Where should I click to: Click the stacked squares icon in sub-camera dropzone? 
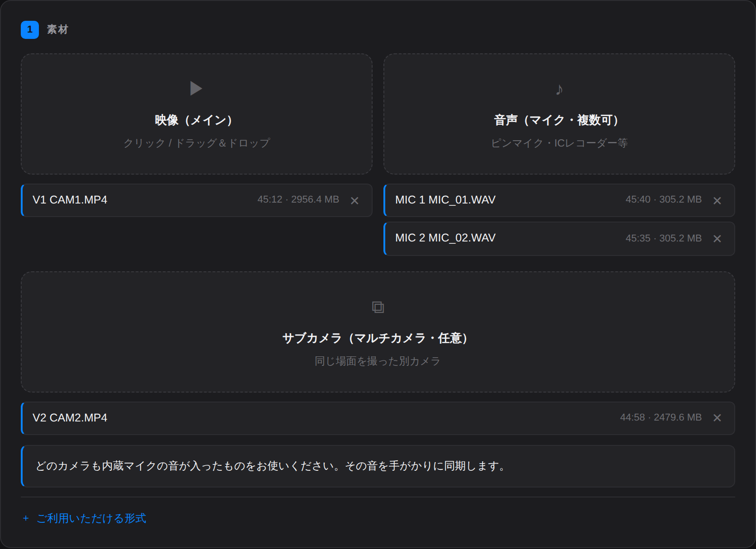[x=378, y=307]
